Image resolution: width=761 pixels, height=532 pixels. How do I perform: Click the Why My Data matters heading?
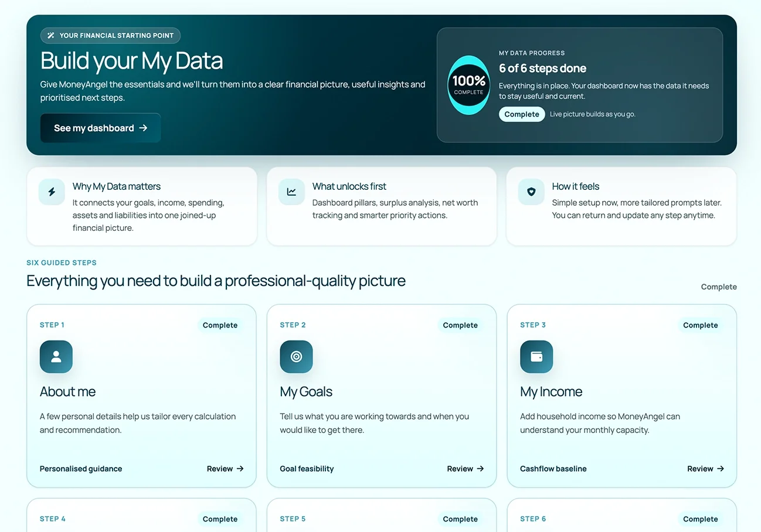[x=117, y=186]
